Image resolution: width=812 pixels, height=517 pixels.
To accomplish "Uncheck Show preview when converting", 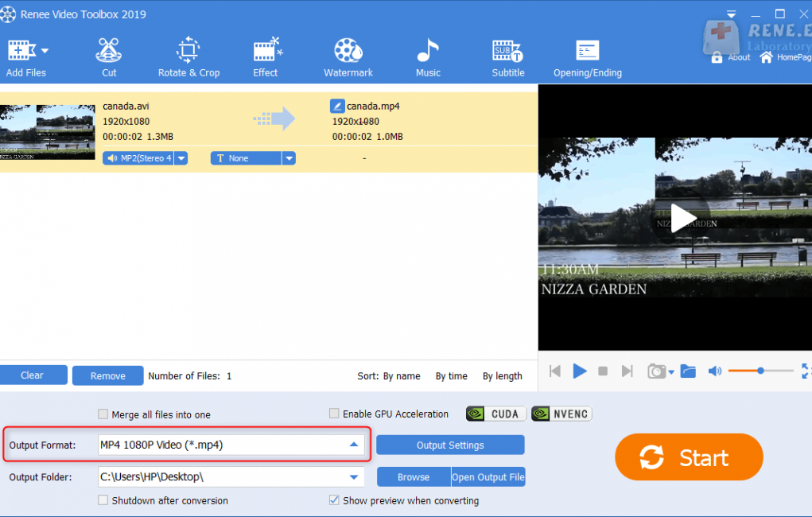I will point(335,501).
